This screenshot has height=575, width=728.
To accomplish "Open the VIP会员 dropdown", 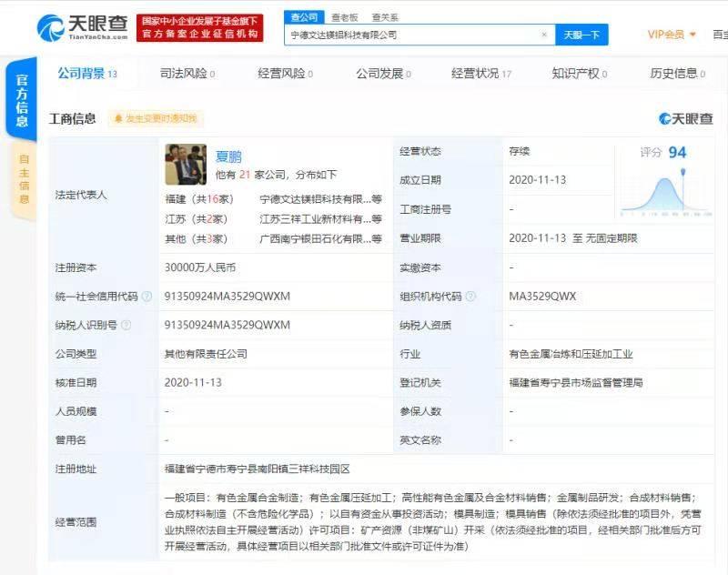I will click(x=672, y=35).
